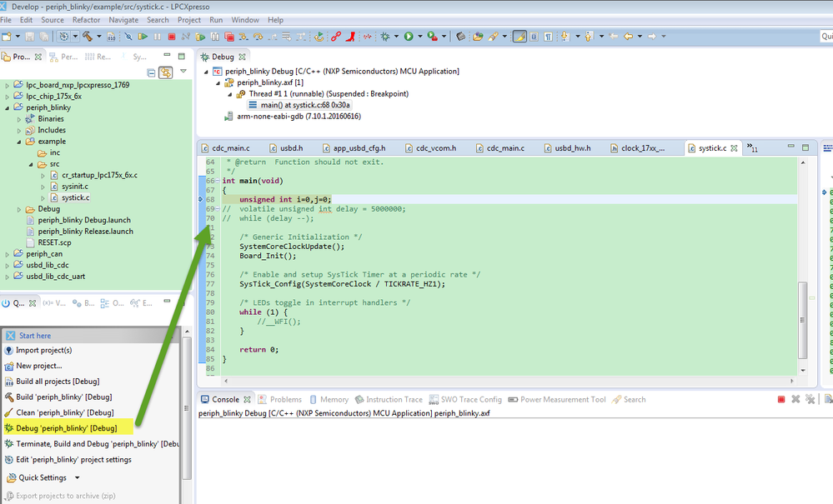The width and height of the screenshot is (833, 504).
Task: Collapse the Thread #1 node in Debug view
Action: click(x=230, y=94)
